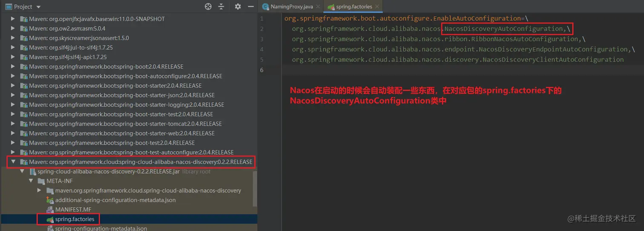
Task: Click the spring.factories leaf icon in tree
Action: 50,219
